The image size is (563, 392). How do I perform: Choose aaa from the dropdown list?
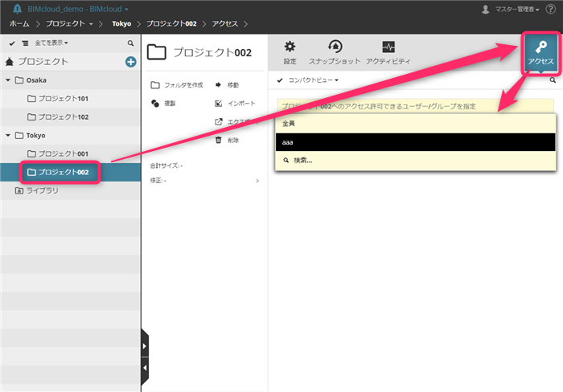[x=416, y=142]
